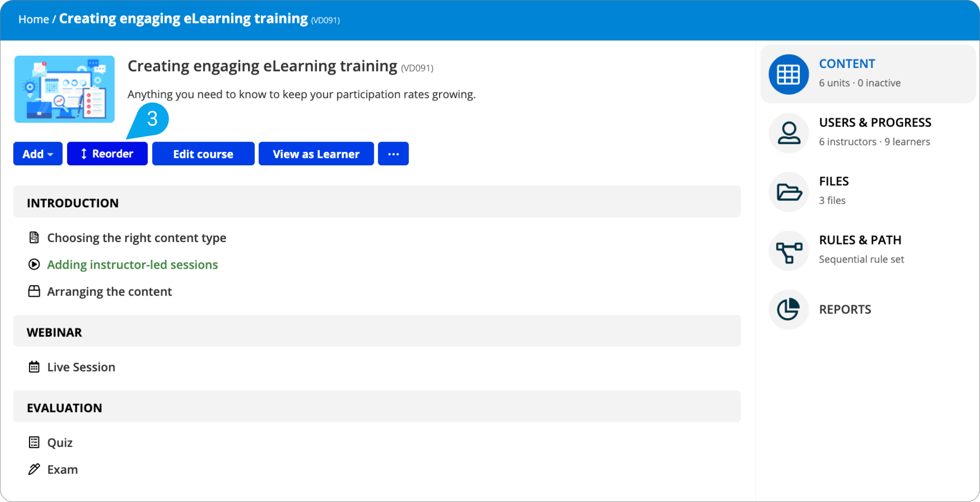Click the '6 instructors · 9 learners' text
980x502 pixels.
point(874,142)
